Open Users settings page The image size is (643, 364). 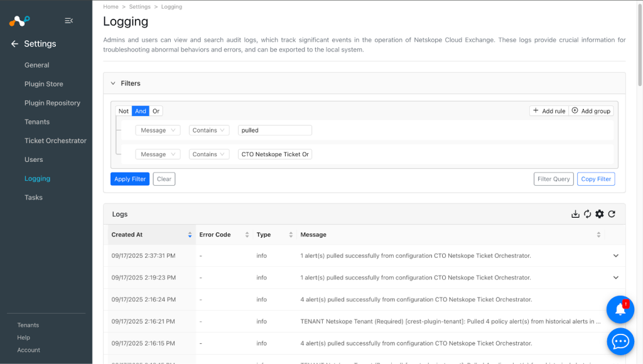click(34, 159)
